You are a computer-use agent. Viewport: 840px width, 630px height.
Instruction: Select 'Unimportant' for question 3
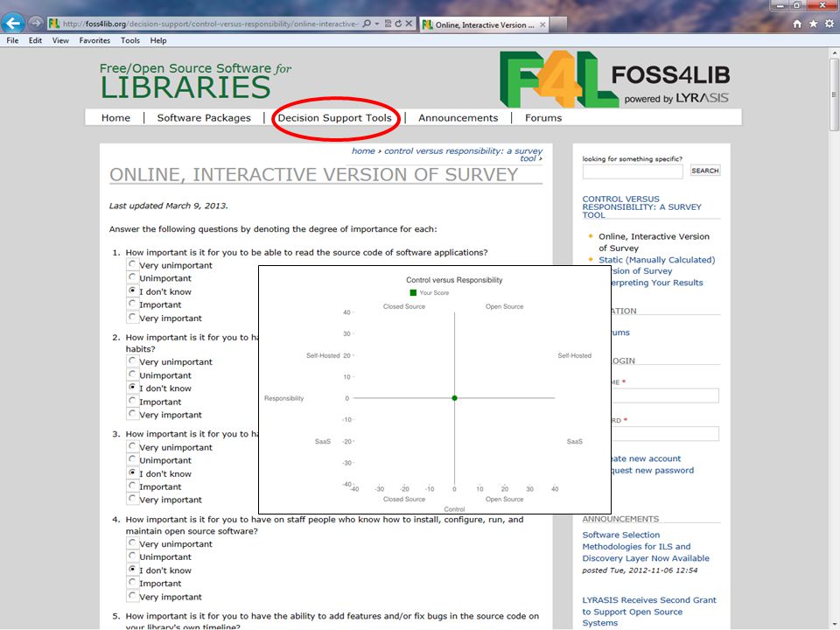(x=132, y=459)
